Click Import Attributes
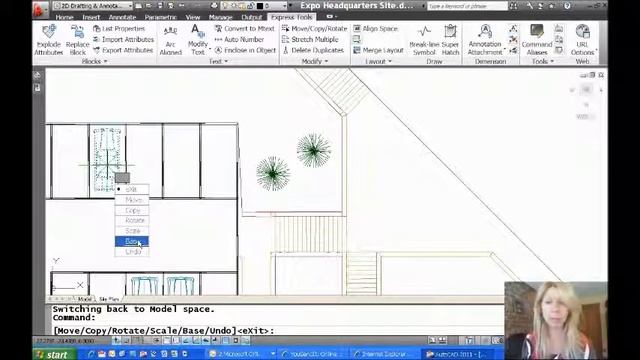640x360 pixels. click(x=123, y=40)
